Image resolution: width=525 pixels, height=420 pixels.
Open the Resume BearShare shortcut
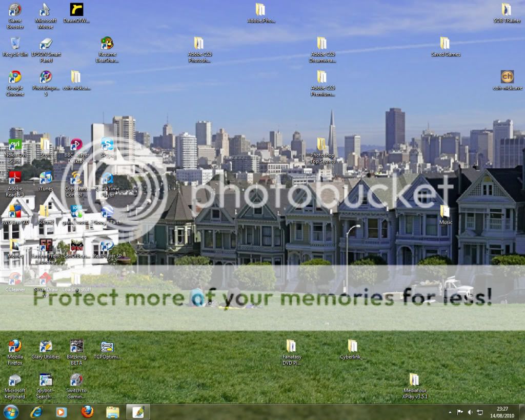pyautogui.click(x=107, y=44)
